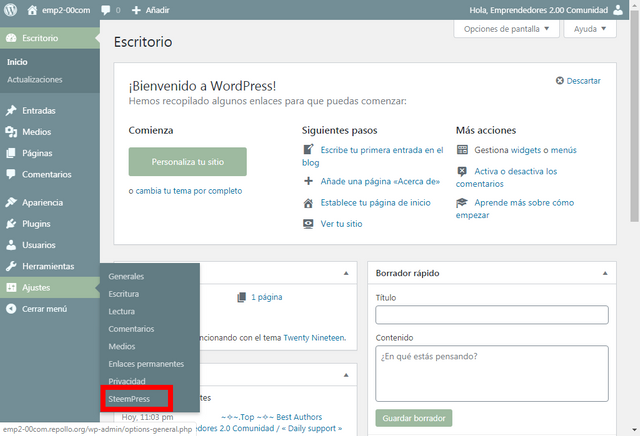Open the Escritorio menu item

[50, 38]
